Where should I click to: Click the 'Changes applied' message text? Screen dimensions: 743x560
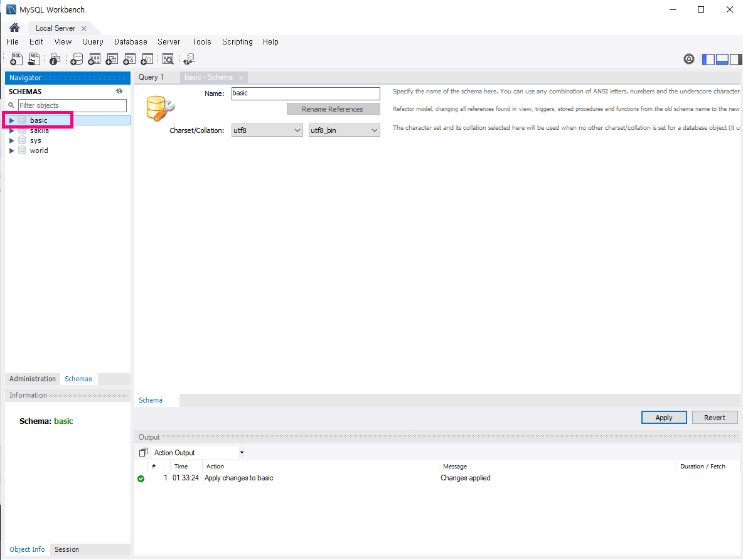coord(466,478)
